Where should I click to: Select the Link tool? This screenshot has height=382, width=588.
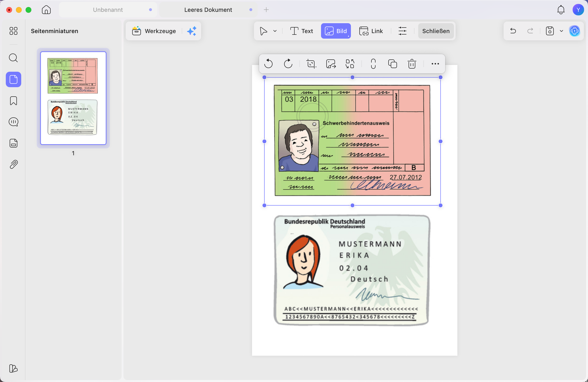tap(371, 31)
